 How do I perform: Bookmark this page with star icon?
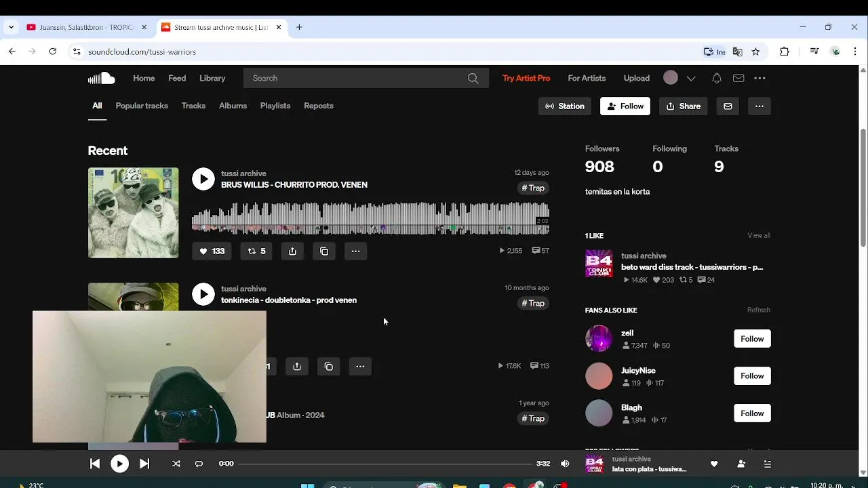pos(755,52)
